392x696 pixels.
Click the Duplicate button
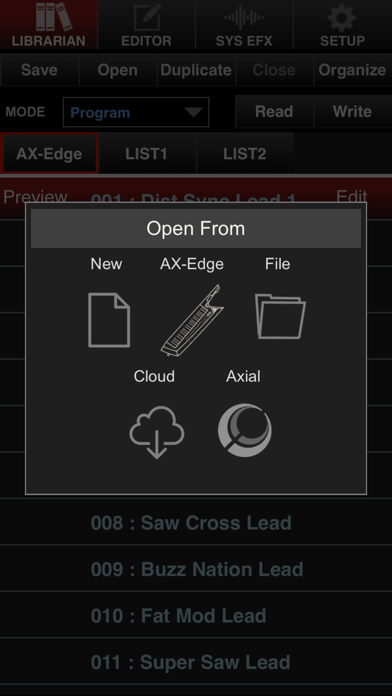coord(196,70)
